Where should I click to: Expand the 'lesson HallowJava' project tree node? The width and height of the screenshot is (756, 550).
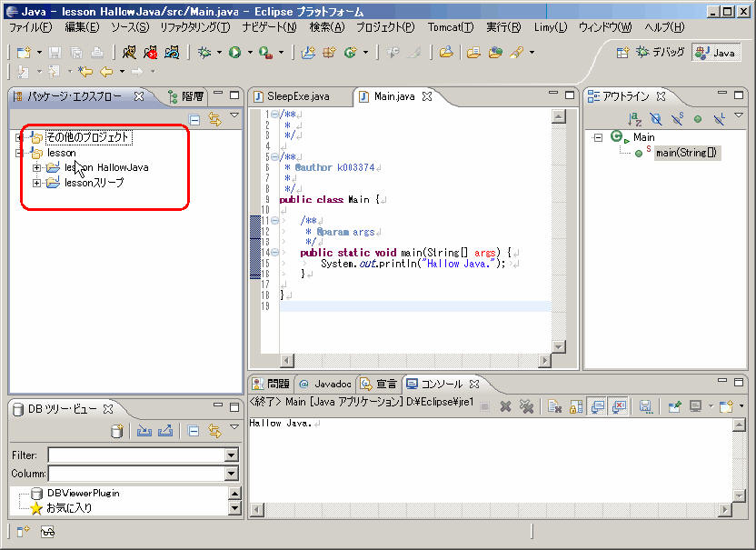click(37, 167)
